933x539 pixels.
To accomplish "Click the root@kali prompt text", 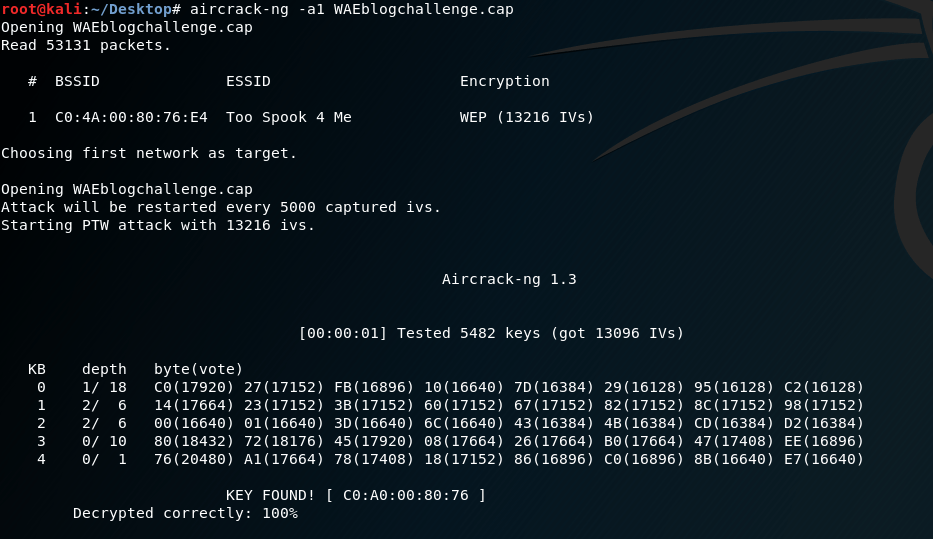I will pos(37,9).
